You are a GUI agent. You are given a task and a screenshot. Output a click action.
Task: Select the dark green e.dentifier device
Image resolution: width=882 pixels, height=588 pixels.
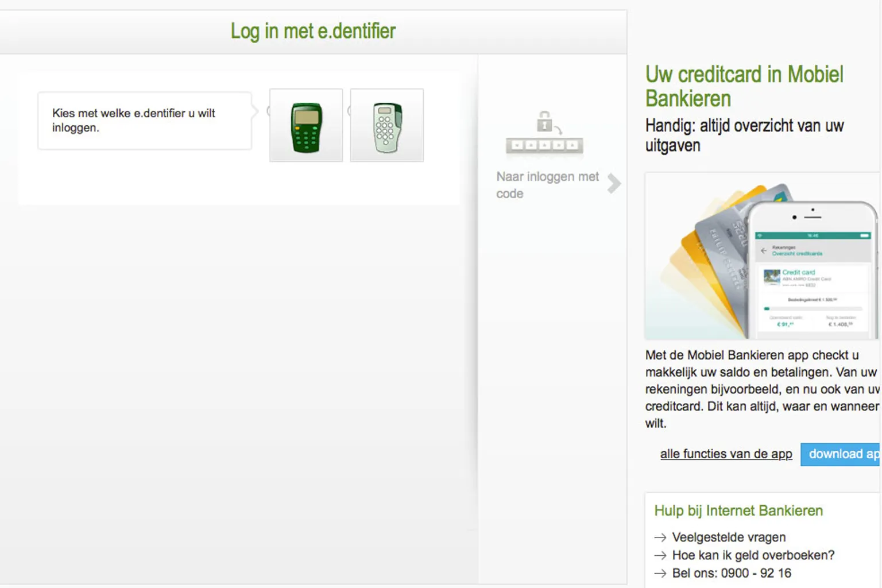coord(306,126)
